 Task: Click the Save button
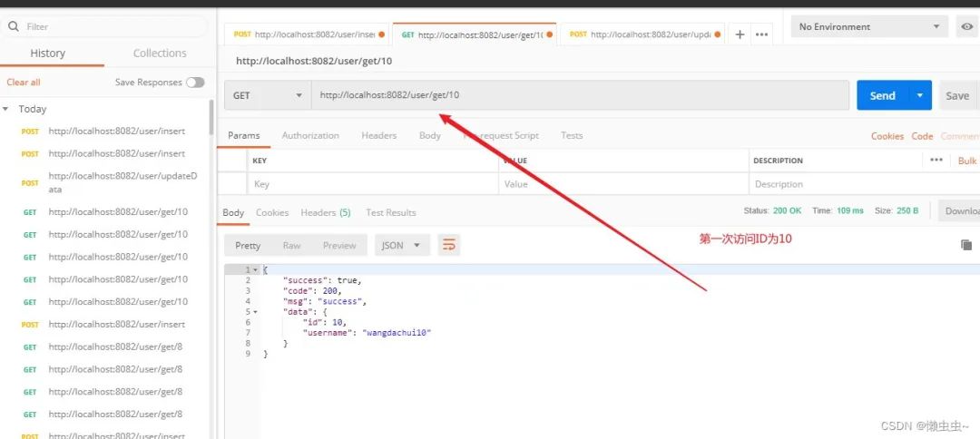[x=957, y=95]
